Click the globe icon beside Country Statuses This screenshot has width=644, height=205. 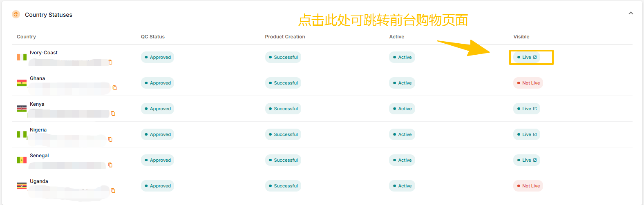pyautogui.click(x=16, y=14)
